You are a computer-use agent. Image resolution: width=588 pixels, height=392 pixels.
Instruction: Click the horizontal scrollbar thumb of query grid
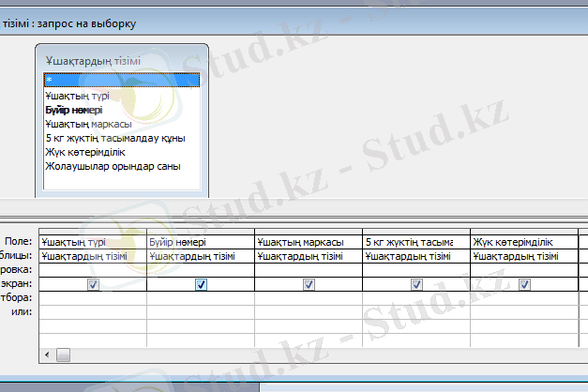click(63, 354)
